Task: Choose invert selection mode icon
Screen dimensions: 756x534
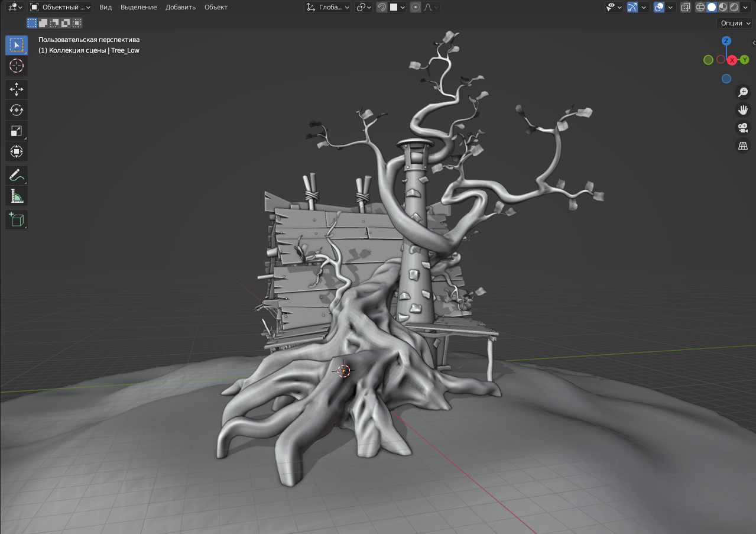Action: point(66,23)
